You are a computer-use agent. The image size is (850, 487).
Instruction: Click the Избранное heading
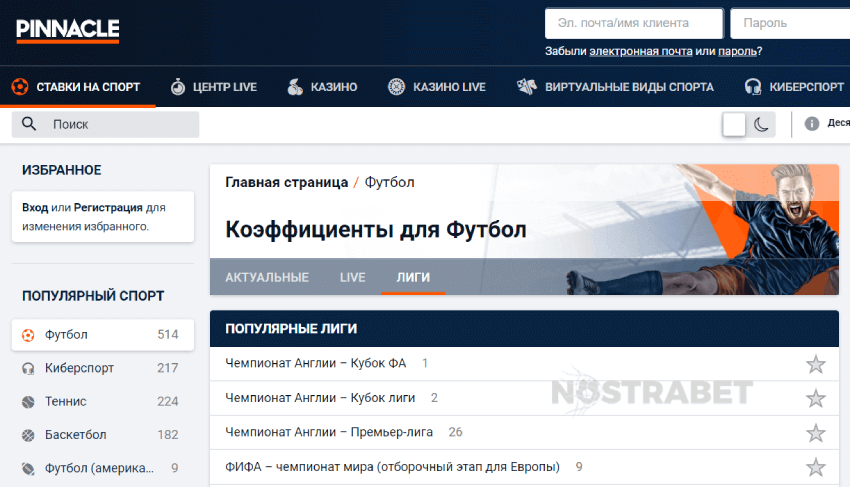(x=62, y=170)
